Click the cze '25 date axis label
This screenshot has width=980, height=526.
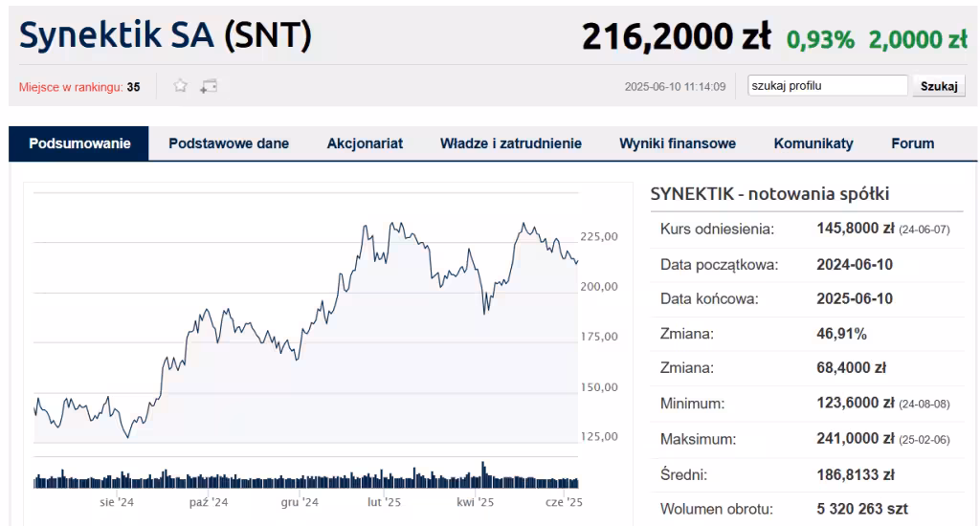tap(564, 502)
